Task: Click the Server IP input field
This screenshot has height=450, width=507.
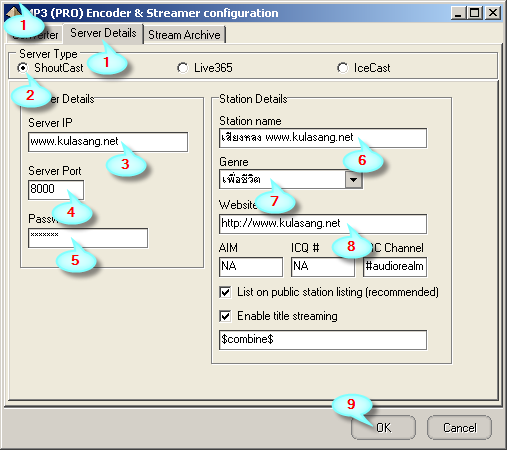Action: coord(108,142)
